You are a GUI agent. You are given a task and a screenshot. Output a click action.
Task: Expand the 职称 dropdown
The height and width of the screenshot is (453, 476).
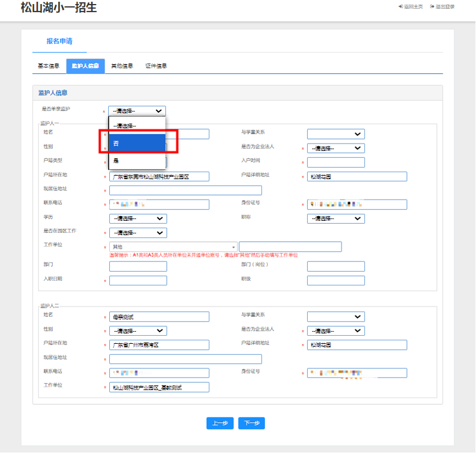pyautogui.click(x=336, y=218)
